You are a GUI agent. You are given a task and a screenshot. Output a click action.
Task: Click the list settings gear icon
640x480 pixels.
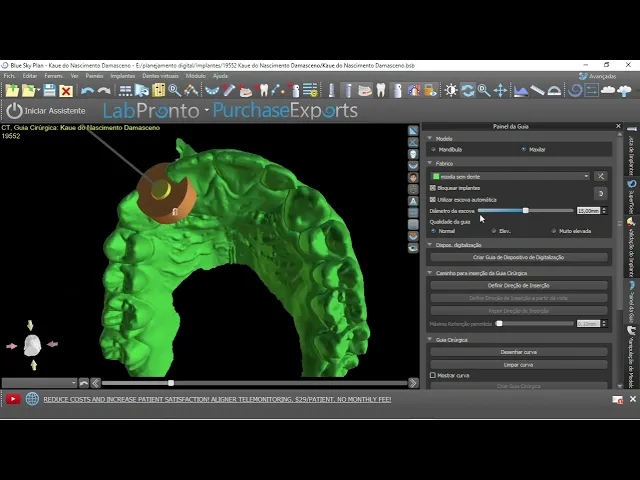pos(311,90)
